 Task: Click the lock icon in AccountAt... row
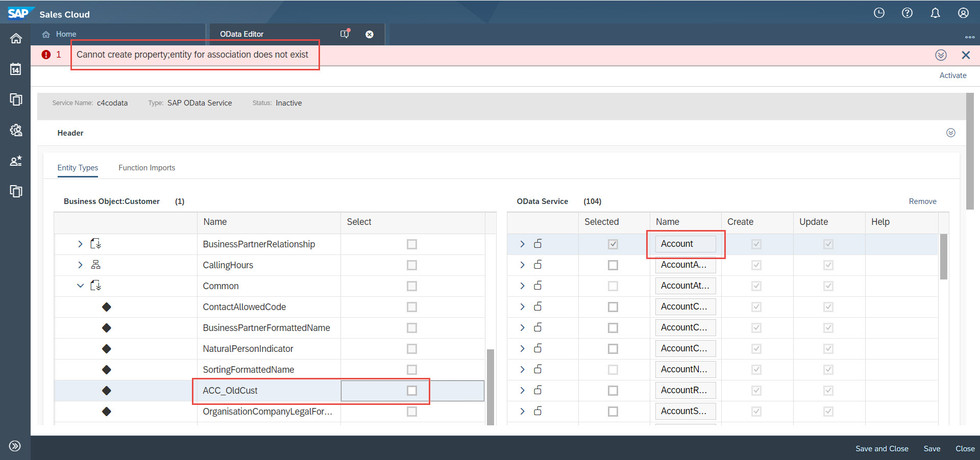tap(537, 286)
